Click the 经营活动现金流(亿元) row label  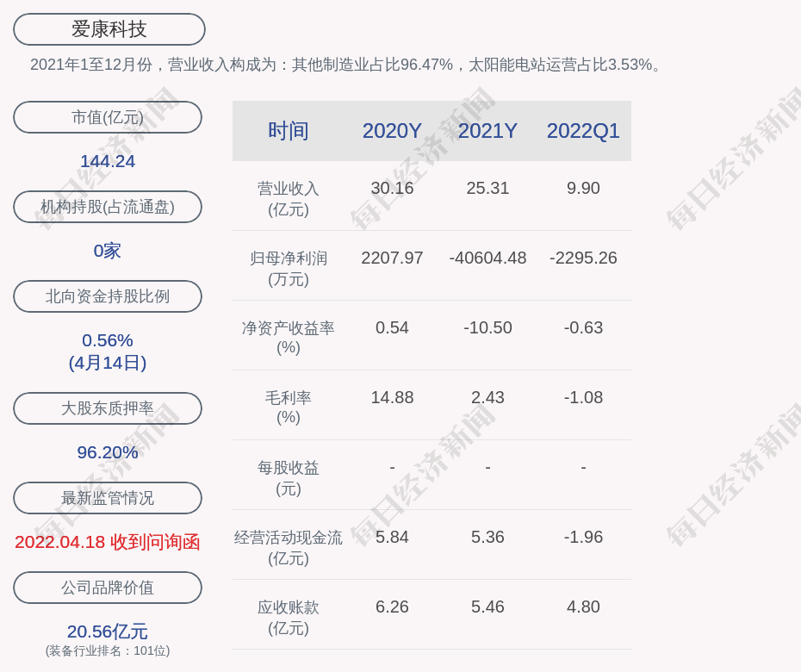(289, 548)
